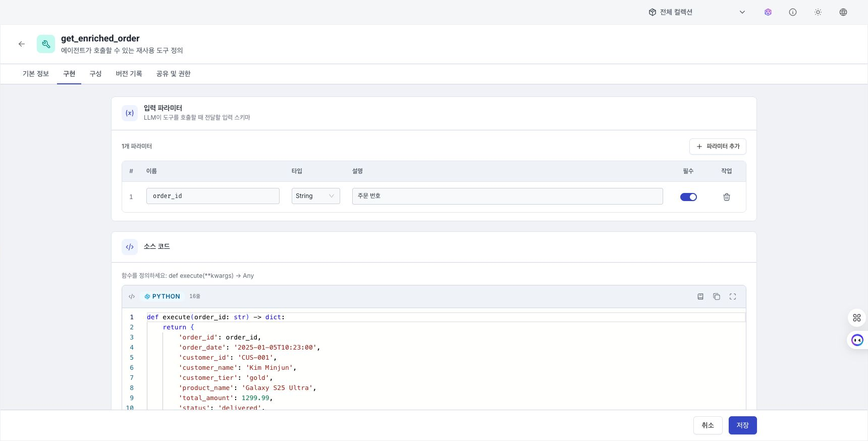Select the 구현 tab
The image size is (868, 441).
click(x=69, y=74)
